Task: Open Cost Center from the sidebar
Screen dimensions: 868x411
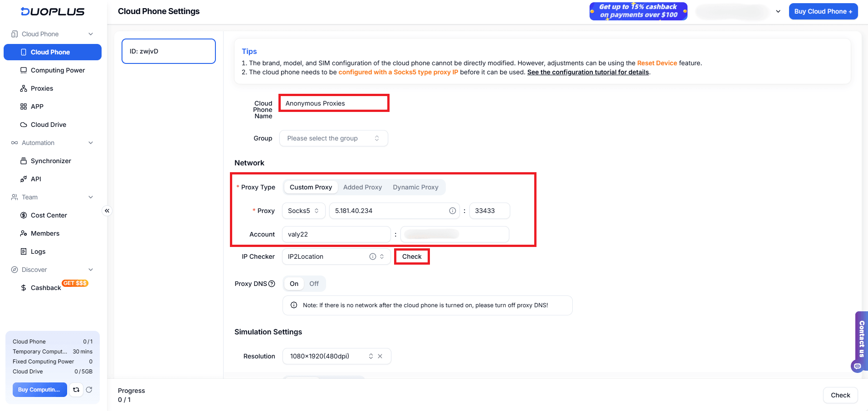Action: [x=49, y=215]
